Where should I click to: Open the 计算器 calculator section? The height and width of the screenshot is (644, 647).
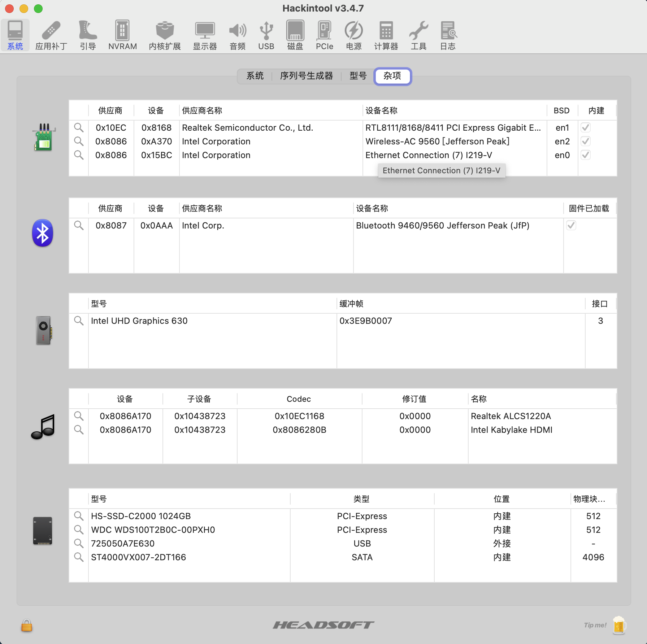tap(386, 35)
